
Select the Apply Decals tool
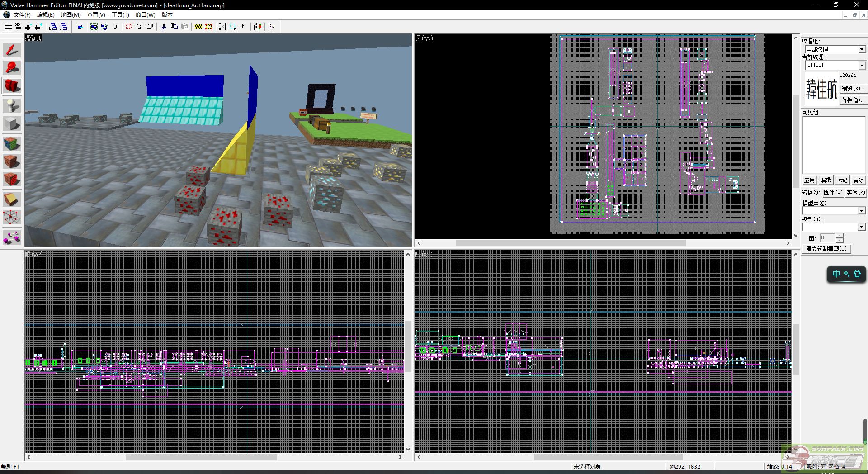tap(12, 180)
